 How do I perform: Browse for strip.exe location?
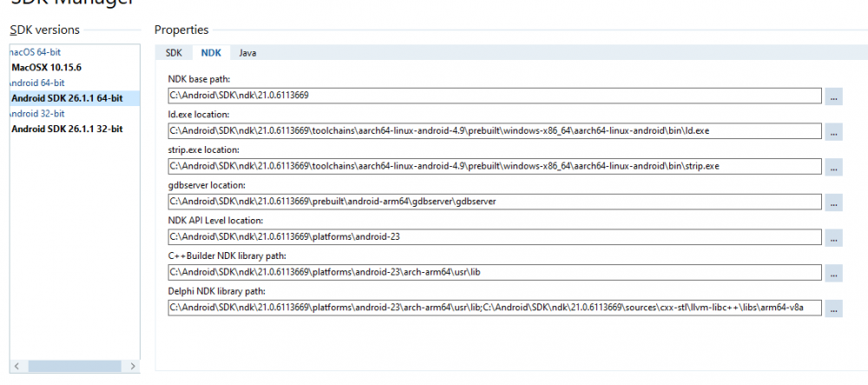[833, 167]
